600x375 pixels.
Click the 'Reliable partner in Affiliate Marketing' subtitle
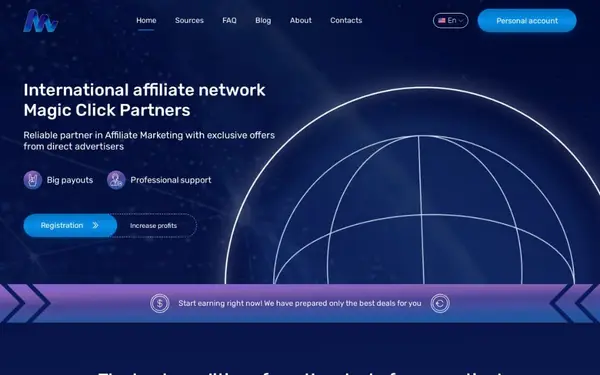tap(149, 141)
